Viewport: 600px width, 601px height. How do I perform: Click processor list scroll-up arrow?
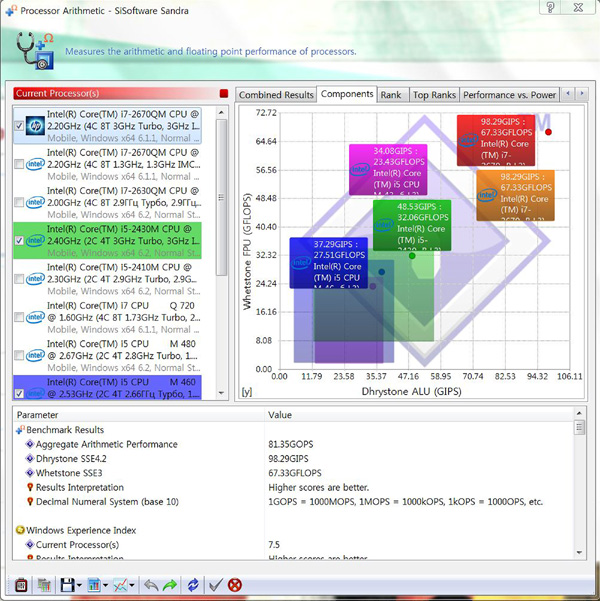coord(221,113)
